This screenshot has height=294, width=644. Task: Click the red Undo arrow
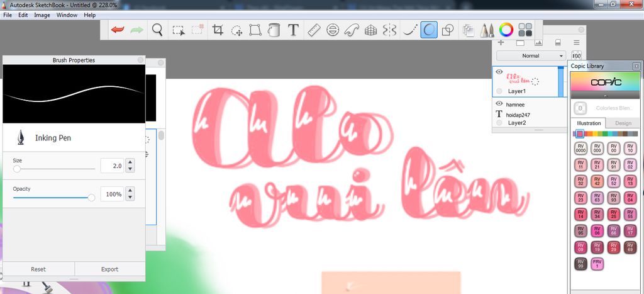(x=118, y=30)
